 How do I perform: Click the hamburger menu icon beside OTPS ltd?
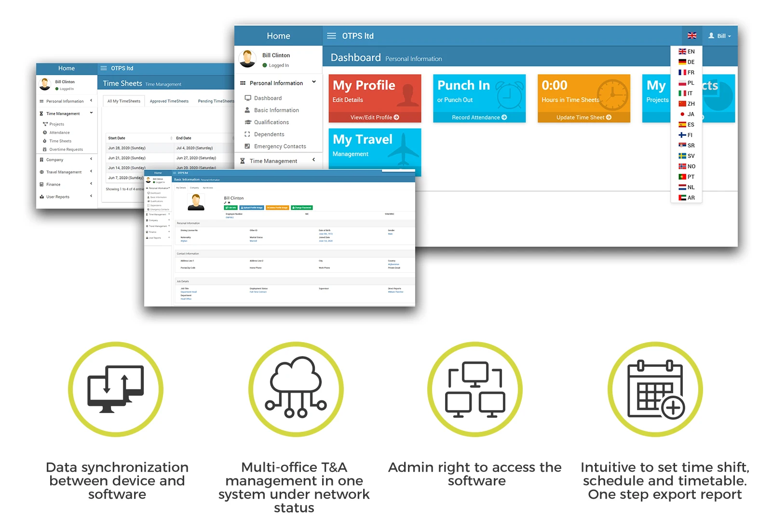coord(331,36)
